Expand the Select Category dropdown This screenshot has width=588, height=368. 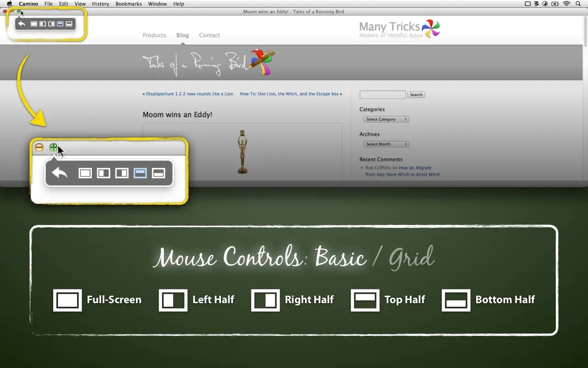coord(386,119)
